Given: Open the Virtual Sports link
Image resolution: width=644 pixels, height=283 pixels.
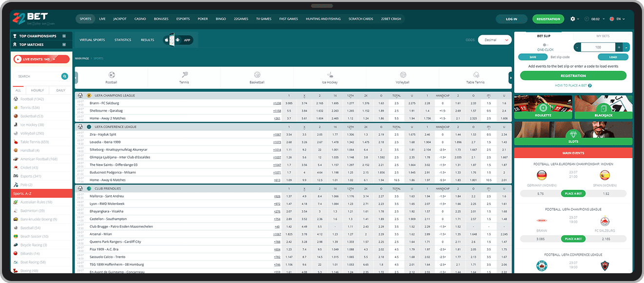Looking at the screenshot, I should [92, 40].
